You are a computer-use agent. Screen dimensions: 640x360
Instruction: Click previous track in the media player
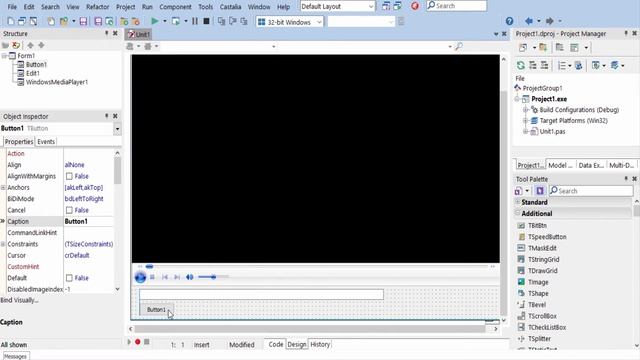165,277
